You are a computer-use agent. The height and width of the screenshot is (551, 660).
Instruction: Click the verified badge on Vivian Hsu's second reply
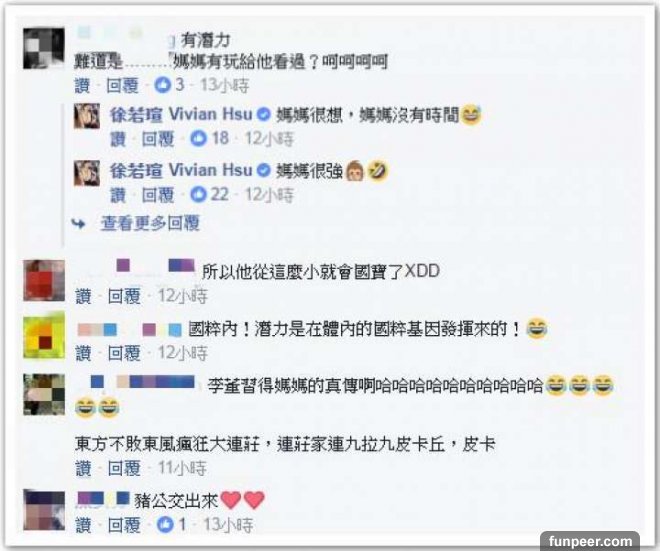pos(263,170)
